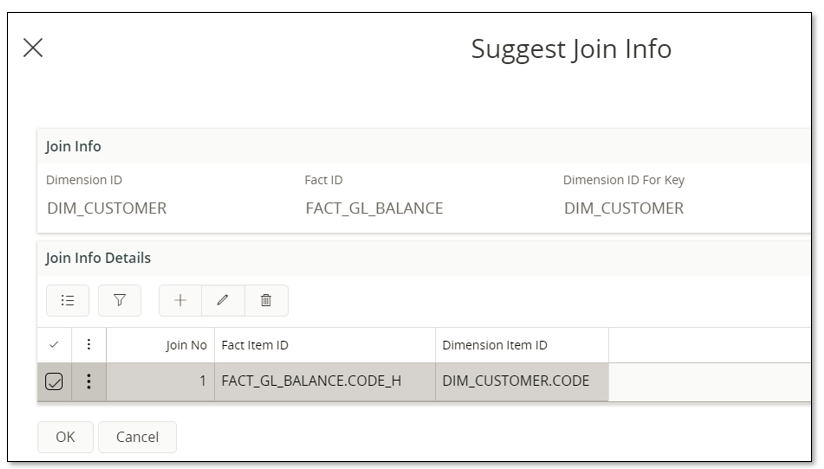
Task: Close the Suggest Join Info dialog
Action: point(33,48)
